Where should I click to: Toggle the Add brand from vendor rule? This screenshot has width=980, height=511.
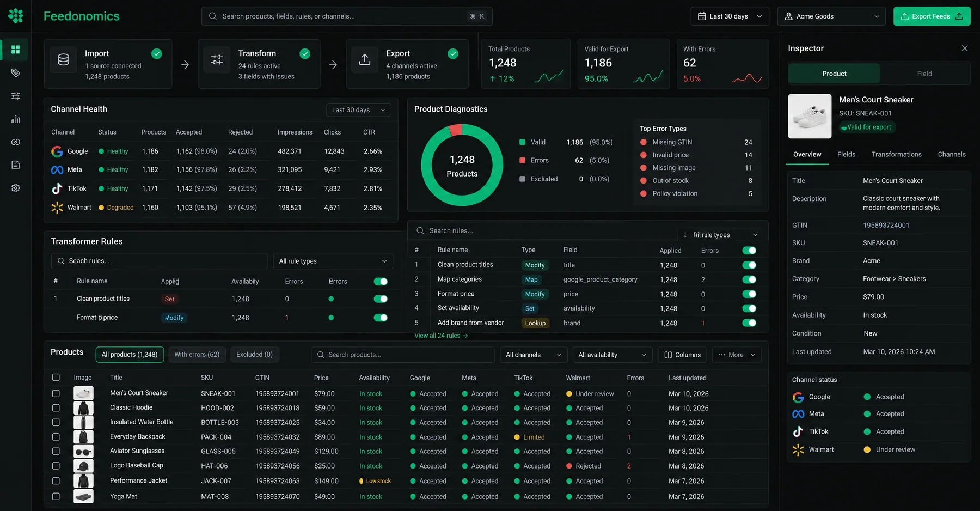coord(749,323)
